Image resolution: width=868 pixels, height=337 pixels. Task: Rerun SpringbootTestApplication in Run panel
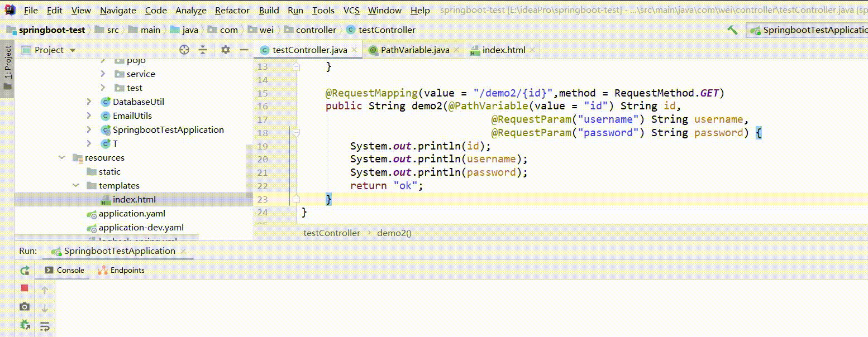[x=25, y=271]
